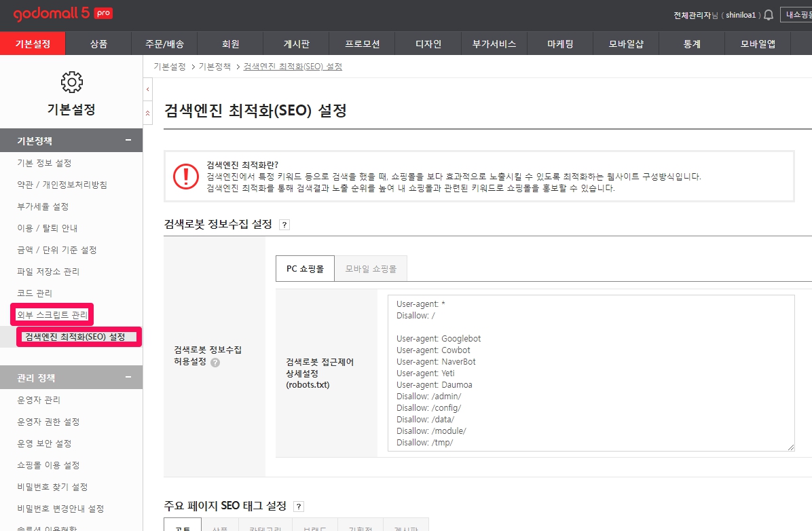The image size is (812, 531).
Task: Click 기본정책 in the breadcrumb
Action: click(x=213, y=67)
